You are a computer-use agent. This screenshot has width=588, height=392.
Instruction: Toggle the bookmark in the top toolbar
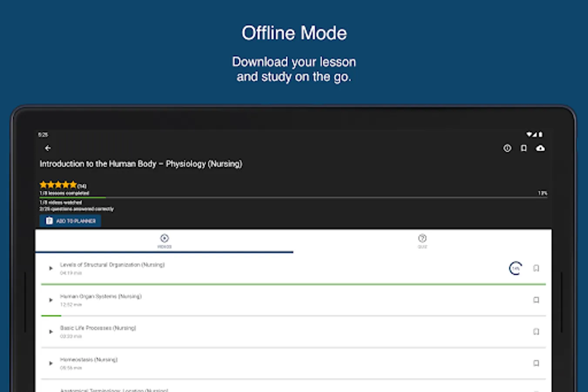524,148
